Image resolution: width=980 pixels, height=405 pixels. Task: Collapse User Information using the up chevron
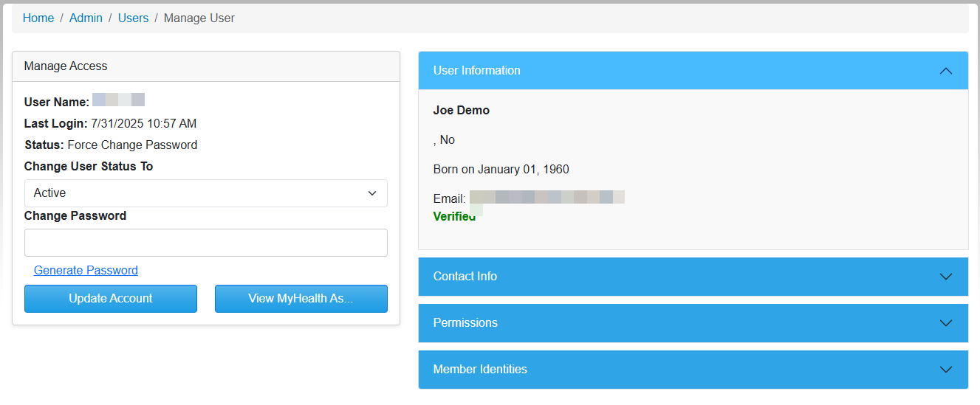(945, 71)
